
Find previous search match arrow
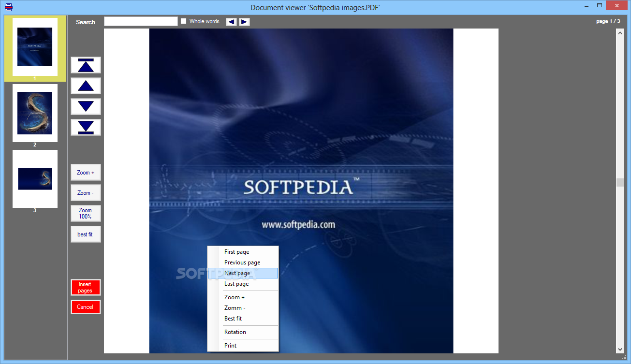coord(231,22)
